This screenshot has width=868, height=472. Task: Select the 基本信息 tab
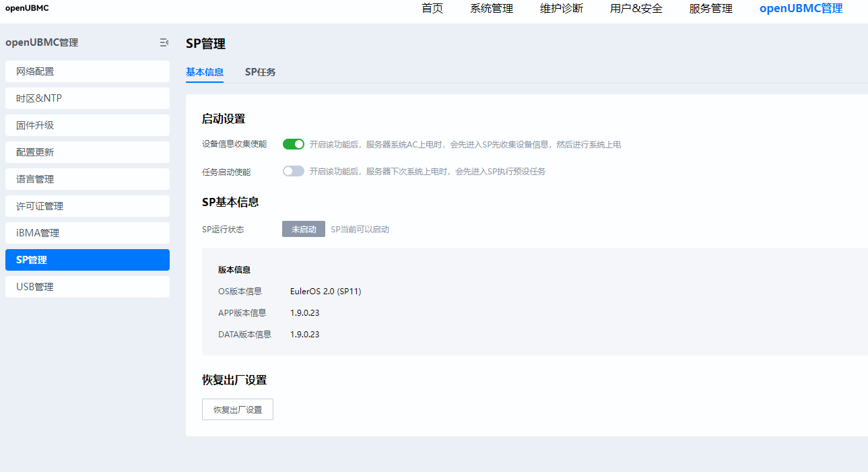[205, 72]
